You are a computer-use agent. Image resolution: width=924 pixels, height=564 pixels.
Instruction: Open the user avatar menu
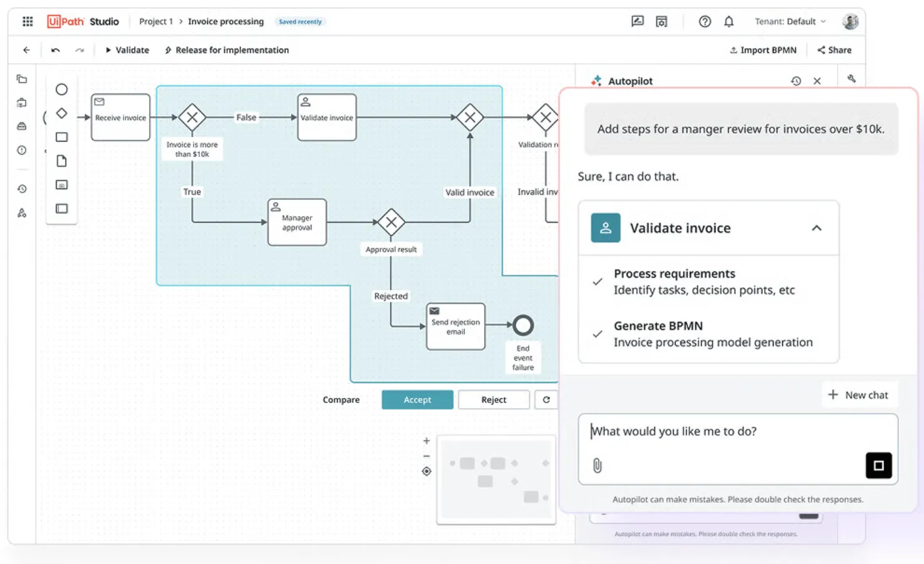tap(850, 21)
